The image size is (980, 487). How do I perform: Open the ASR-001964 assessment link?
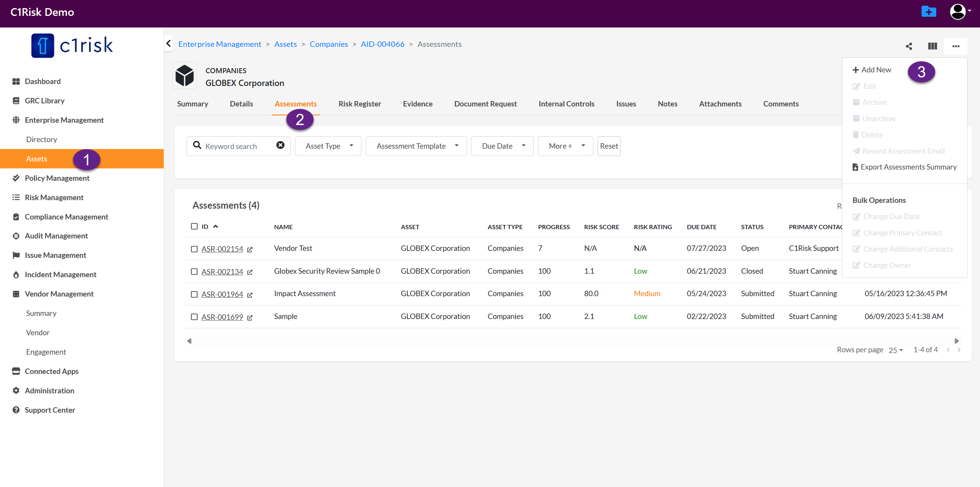pos(222,295)
